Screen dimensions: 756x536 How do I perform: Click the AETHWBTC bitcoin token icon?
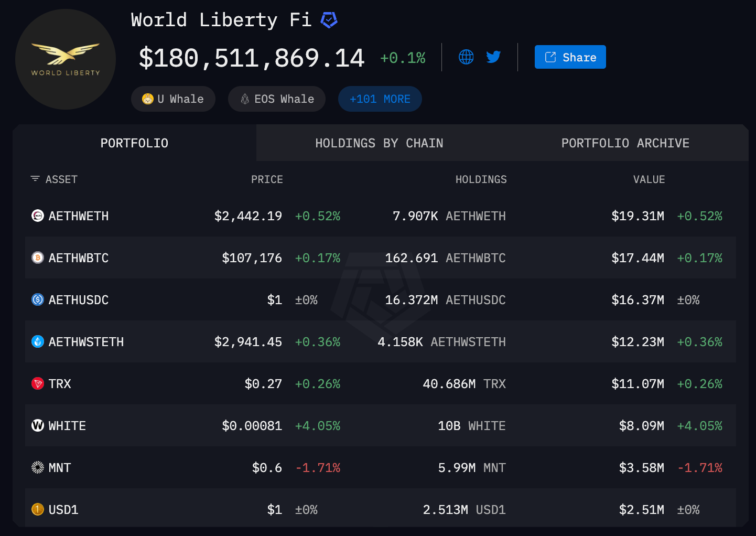point(38,258)
